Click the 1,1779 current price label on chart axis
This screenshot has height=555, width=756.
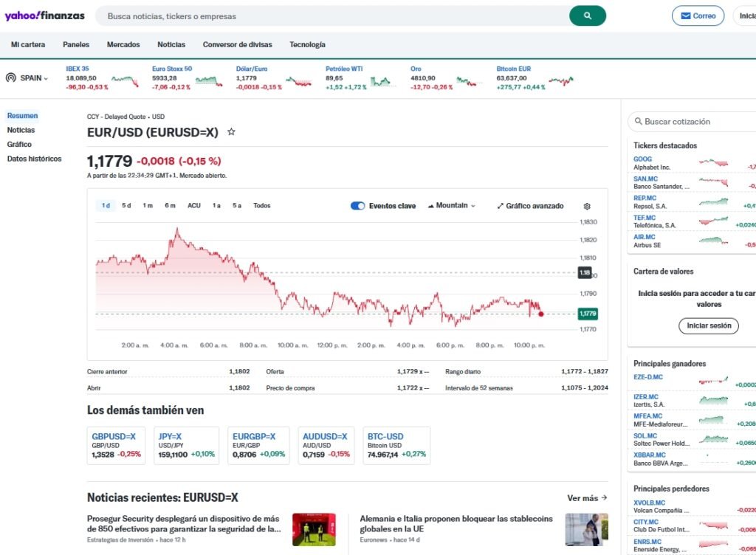pos(588,314)
